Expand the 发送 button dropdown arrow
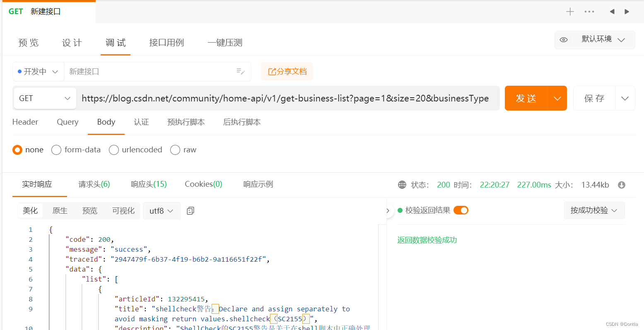The height and width of the screenshot is (330, 644). point(557,98)
